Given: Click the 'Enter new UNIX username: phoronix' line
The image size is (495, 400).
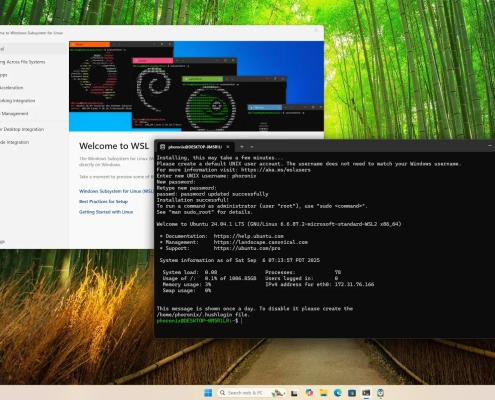Looking at the screenshot, I should pyautogui.click(x=206, y=176).
